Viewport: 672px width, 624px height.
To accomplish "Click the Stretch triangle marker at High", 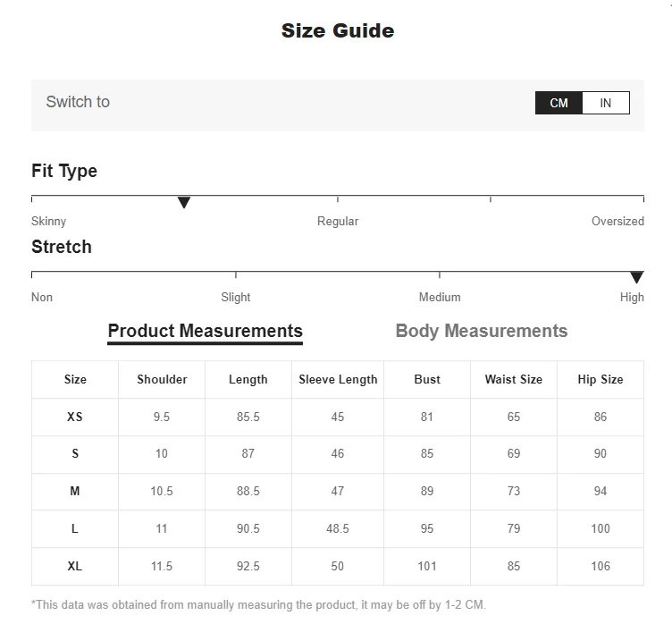I will tap(636, 278).
